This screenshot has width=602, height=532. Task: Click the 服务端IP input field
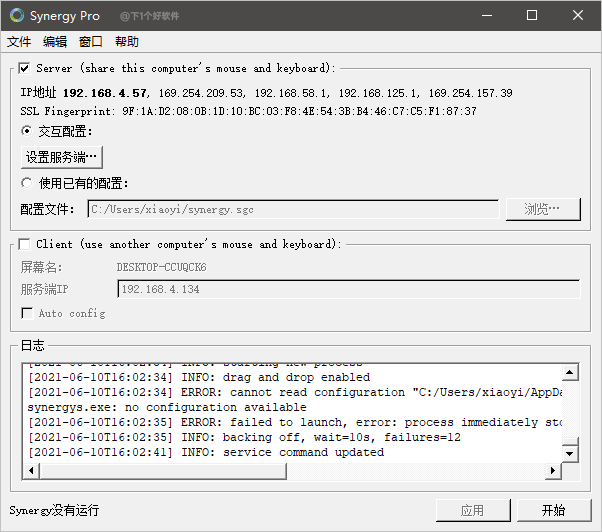tap(349, 289)
